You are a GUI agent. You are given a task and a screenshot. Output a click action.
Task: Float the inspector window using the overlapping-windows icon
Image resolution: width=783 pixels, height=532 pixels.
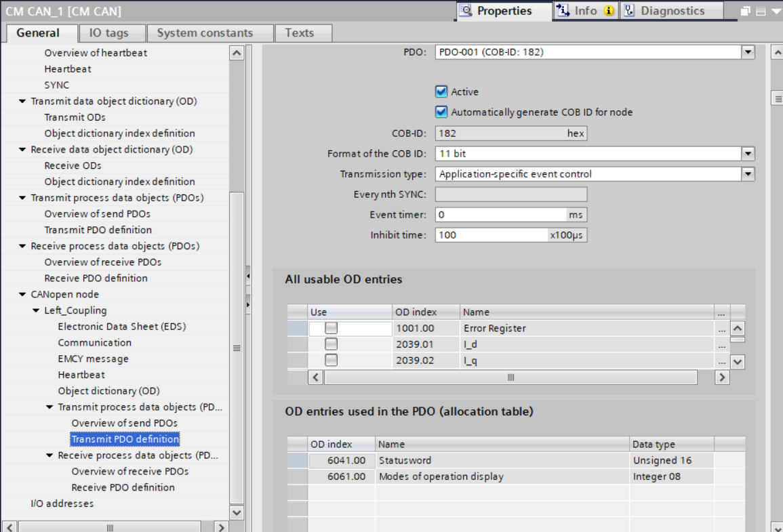(746, 12)
